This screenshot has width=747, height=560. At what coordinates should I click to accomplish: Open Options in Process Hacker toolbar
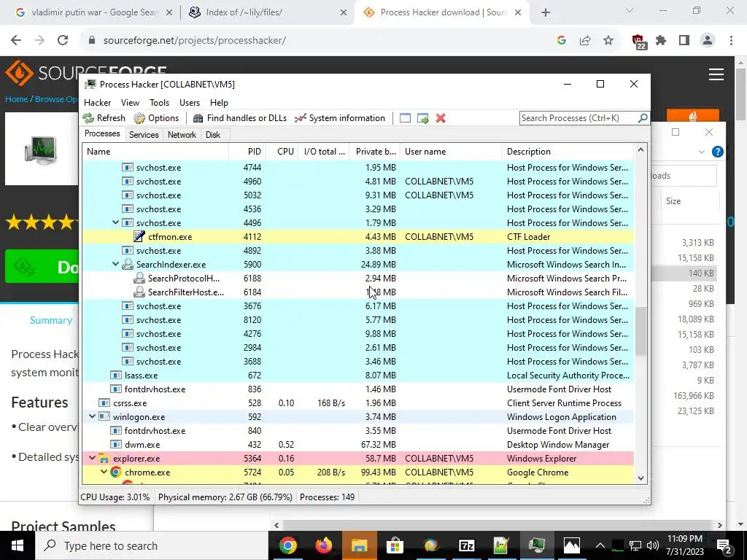pos(156,118)
